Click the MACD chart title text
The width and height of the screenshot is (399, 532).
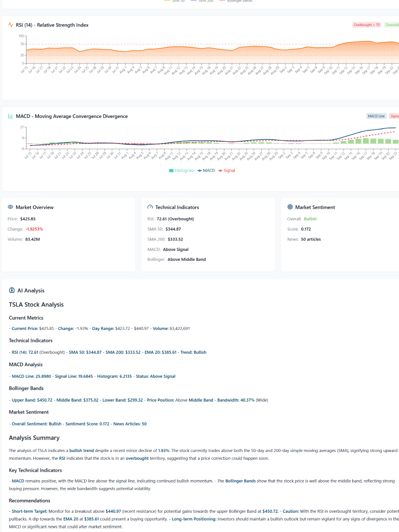pos(72,116)
